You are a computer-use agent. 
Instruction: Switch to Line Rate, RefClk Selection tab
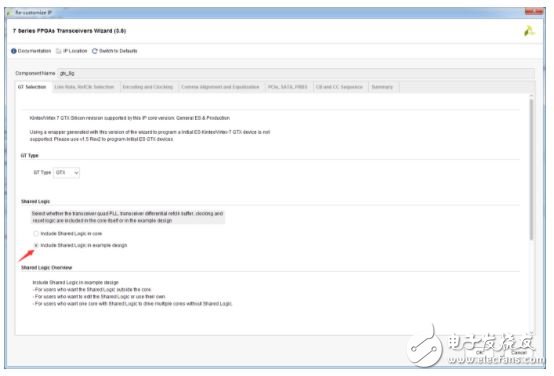click(84, 87)
